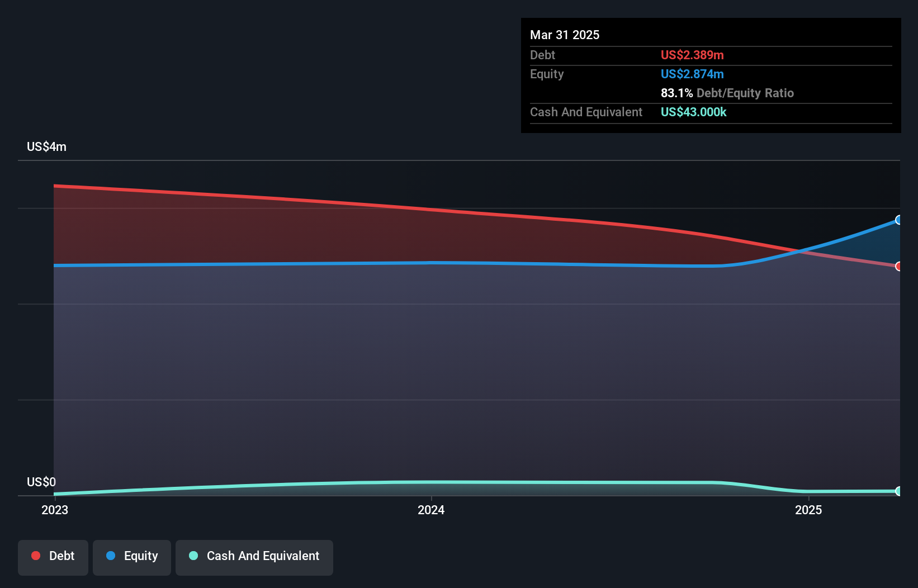Click the blue Equity legend dot

tap(112, 556)
